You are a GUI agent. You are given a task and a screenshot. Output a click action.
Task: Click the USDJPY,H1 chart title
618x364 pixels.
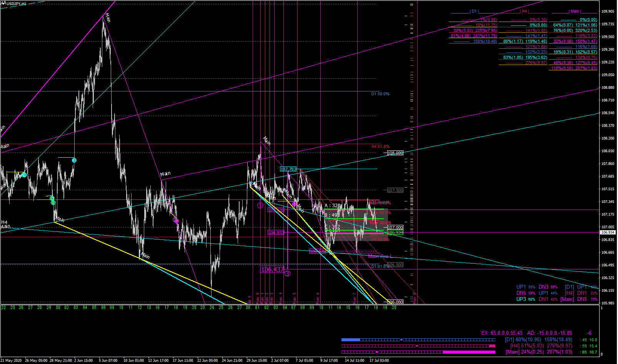(x=16, y=3)
